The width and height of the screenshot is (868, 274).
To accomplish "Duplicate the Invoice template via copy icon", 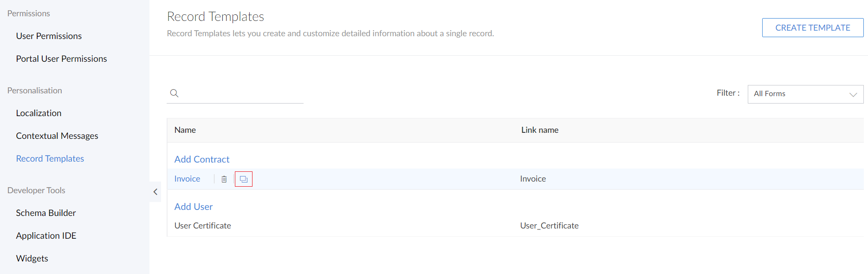I will pos(244,179).
